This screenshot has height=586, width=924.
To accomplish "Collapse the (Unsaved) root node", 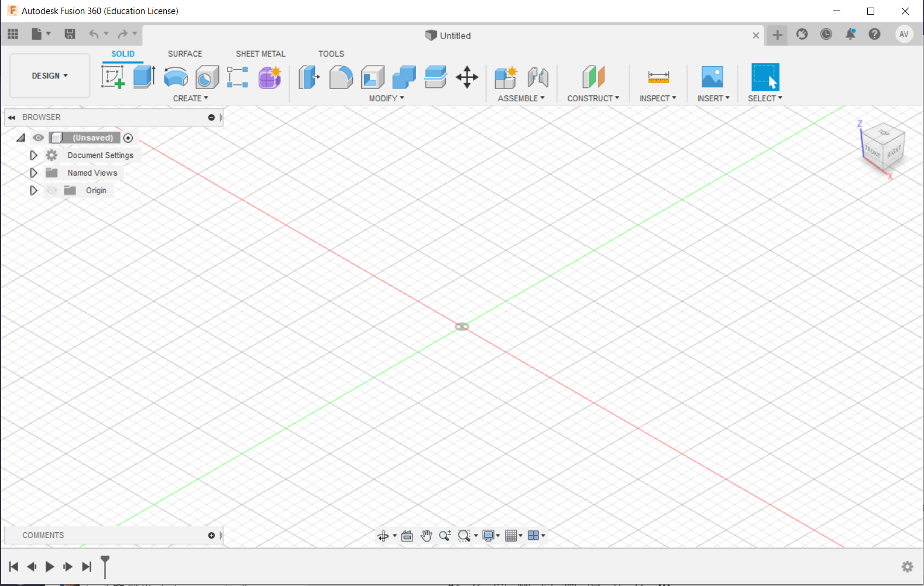I will pyautogui.click(x=20, y=138).
